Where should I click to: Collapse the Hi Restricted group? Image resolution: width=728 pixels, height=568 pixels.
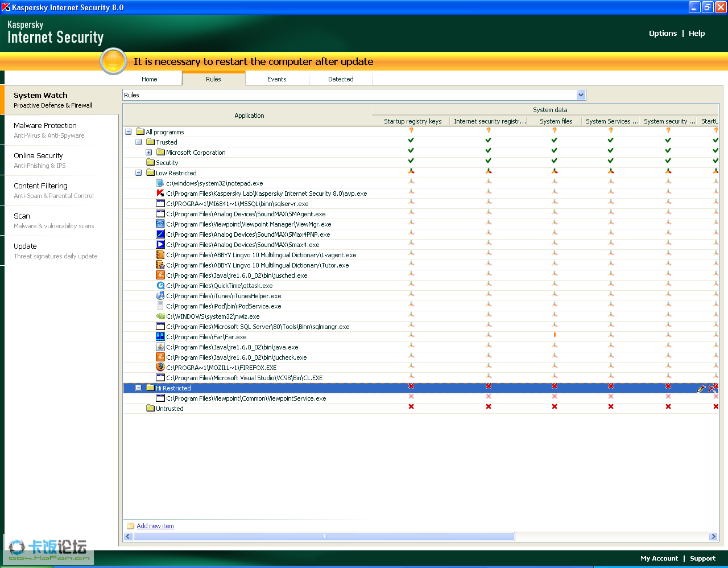pos(139,388)
